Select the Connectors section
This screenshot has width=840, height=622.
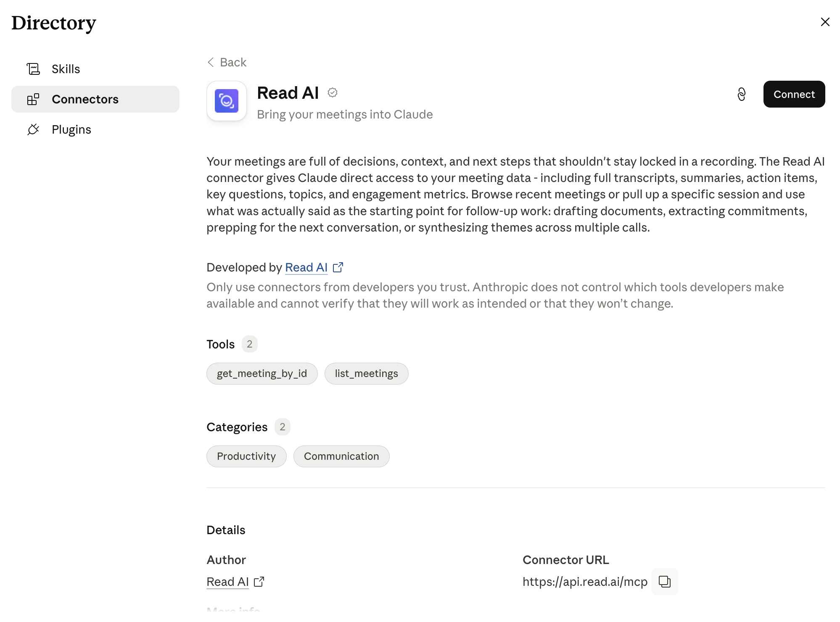click(x=95, y=99)
